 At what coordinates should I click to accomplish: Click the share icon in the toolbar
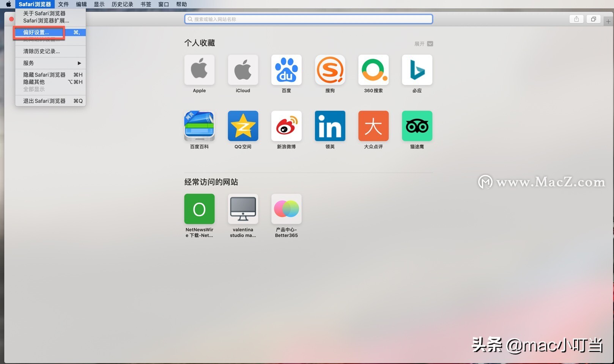[576, 19]
